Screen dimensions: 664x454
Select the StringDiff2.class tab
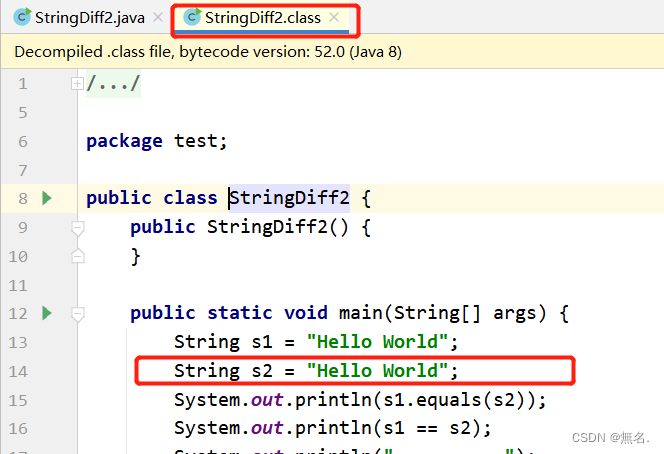263,18
